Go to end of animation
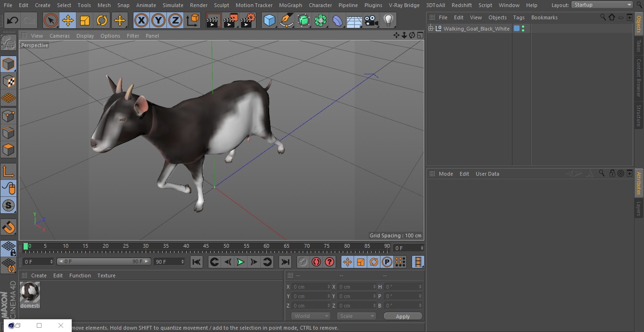The width and height of the screenshot is (644, 332). (x=285, y=262)
